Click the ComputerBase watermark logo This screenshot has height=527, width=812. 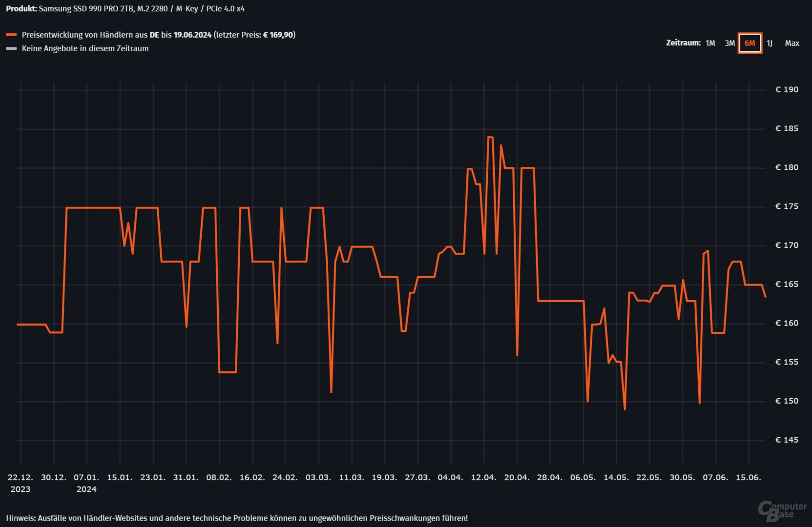coord(782,510)
